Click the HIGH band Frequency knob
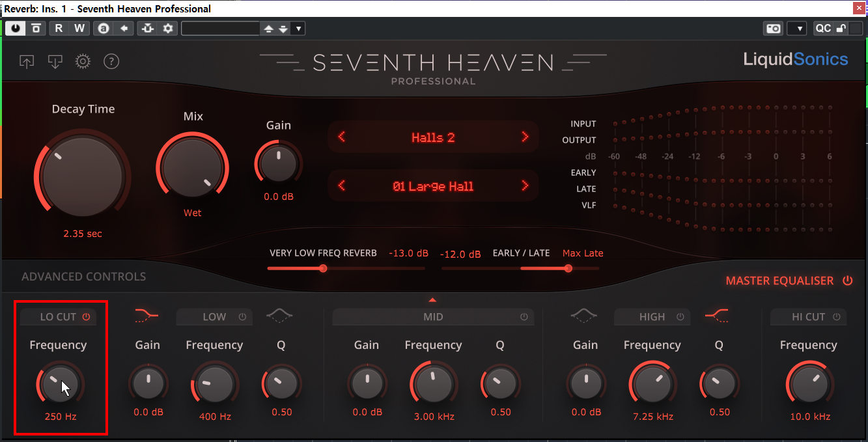 (x=652, y=385)
